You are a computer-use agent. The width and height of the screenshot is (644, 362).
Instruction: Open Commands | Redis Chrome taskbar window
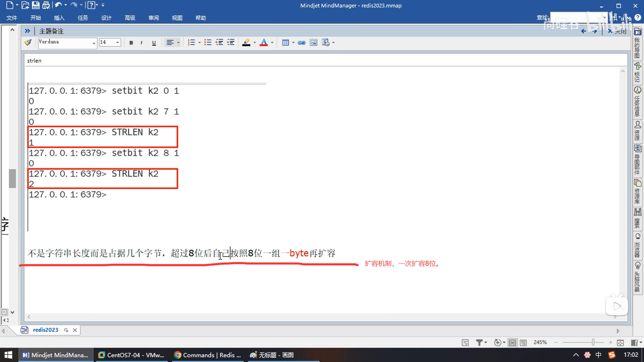click(208, 355)
